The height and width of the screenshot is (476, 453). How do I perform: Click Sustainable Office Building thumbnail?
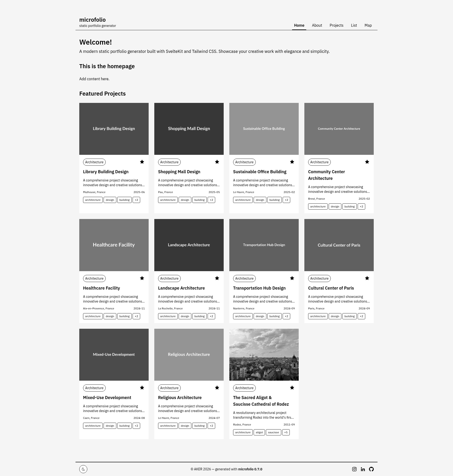(264, 129)
